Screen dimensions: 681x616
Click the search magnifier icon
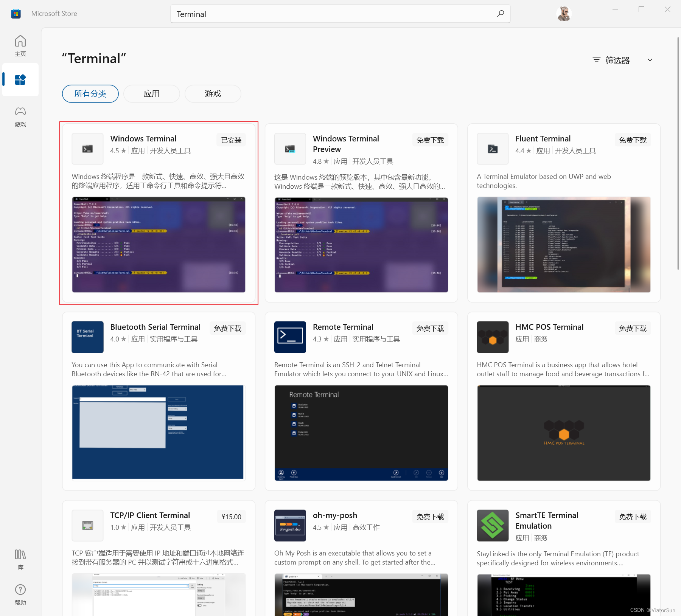tap(501, 14)
